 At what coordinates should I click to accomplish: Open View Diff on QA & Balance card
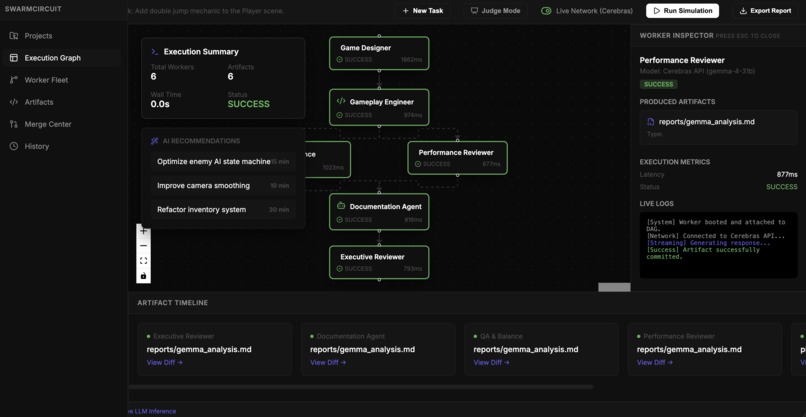coord(491,362)
